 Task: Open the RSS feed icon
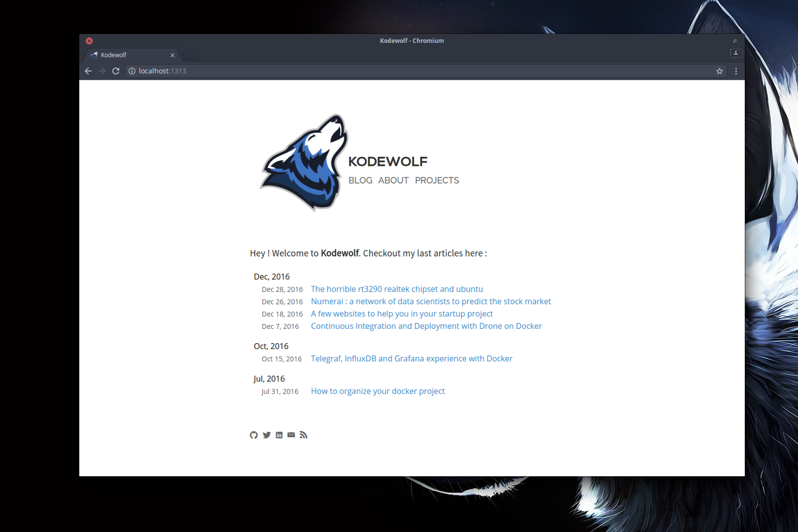(303, 435)
